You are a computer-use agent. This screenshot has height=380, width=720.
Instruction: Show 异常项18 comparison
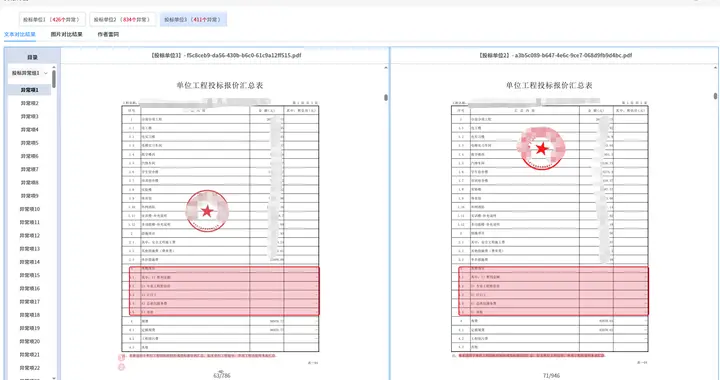pyautogui.click(x=29, y=315)
